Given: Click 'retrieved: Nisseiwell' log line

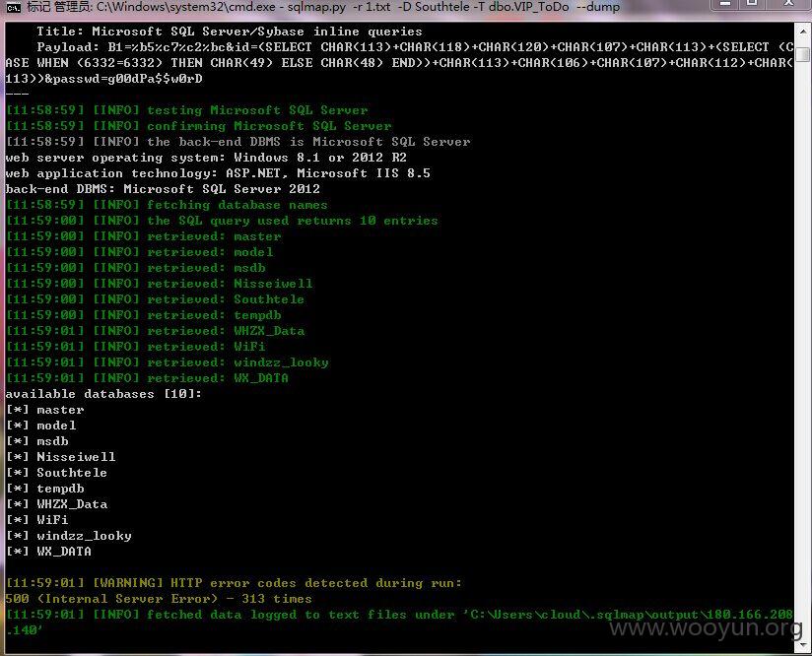Looking at the screenshot, I should [x=159, y=284].
